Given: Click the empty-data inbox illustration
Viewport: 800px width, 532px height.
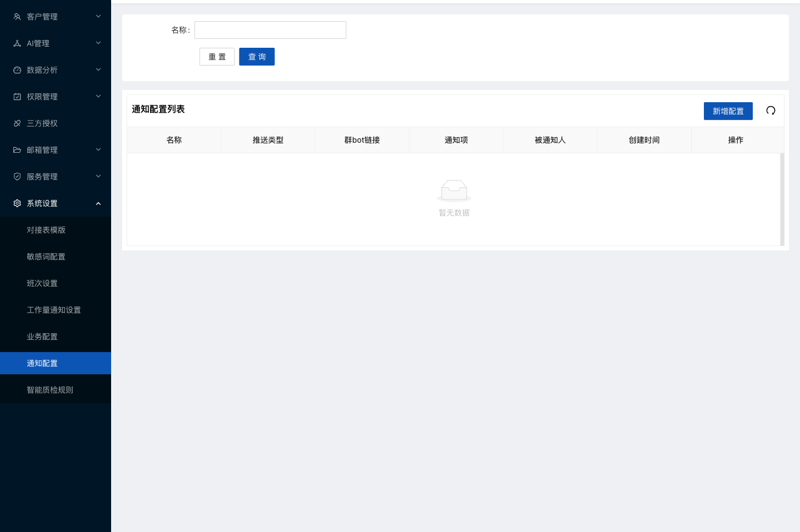Looking at the screenshot, I should [454, 190].
